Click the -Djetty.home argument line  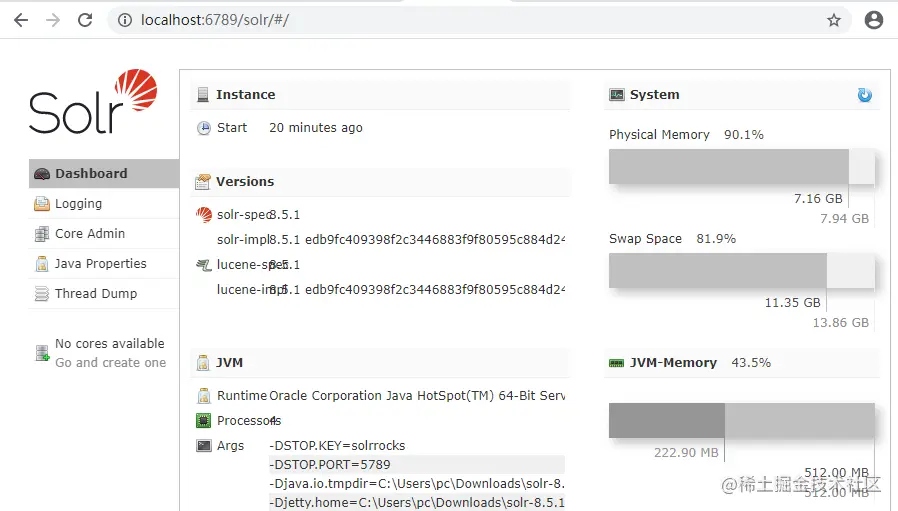click(417, 502)
